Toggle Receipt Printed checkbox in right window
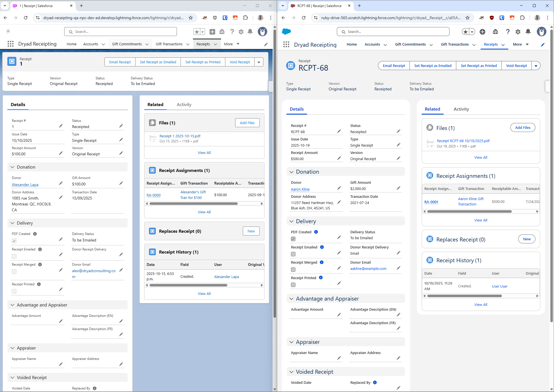 293,285
